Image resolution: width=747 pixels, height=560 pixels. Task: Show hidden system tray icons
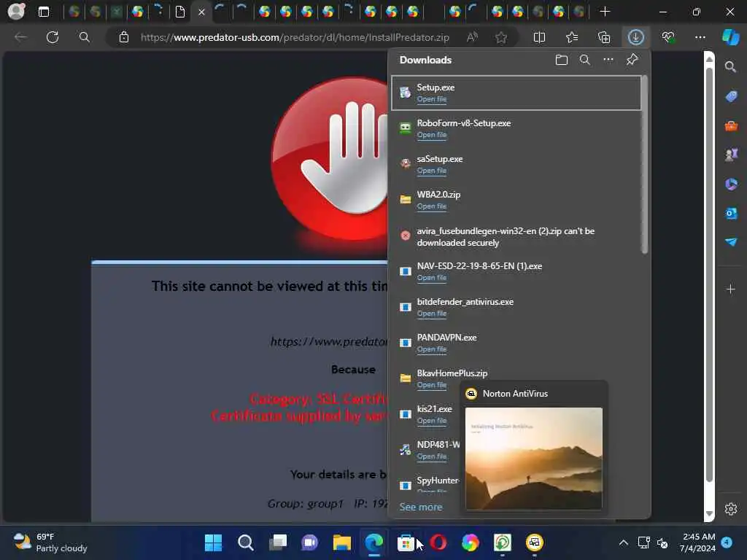tap(623, 542)
